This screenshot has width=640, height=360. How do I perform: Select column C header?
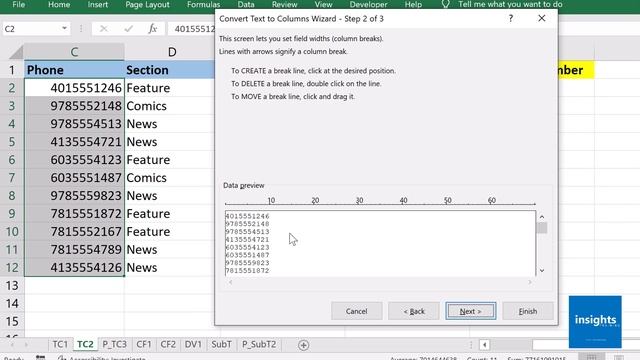[x=74, y=52]
